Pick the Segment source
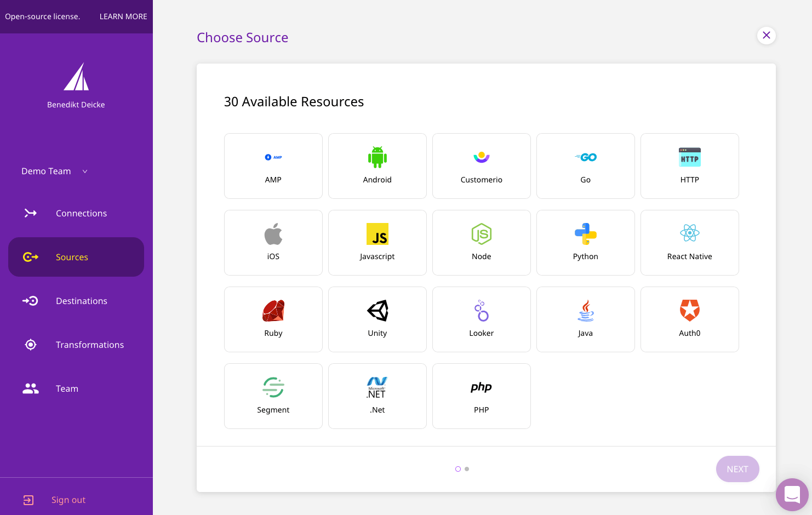Screen dimensions: 812x515 click(273, 396)
